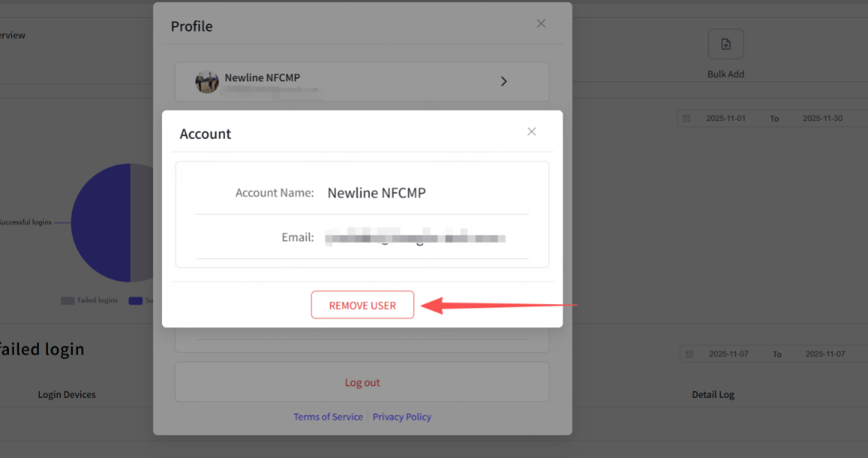Select the 2025-11-30 end date field
Viewport: 868px width, 458px height.
tap(822, 118)
